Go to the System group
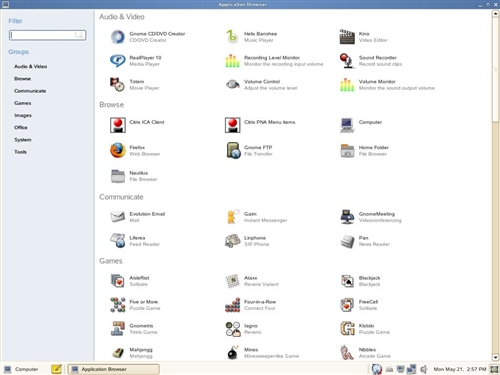Screen dimensions: 500x375 (23, 140)
